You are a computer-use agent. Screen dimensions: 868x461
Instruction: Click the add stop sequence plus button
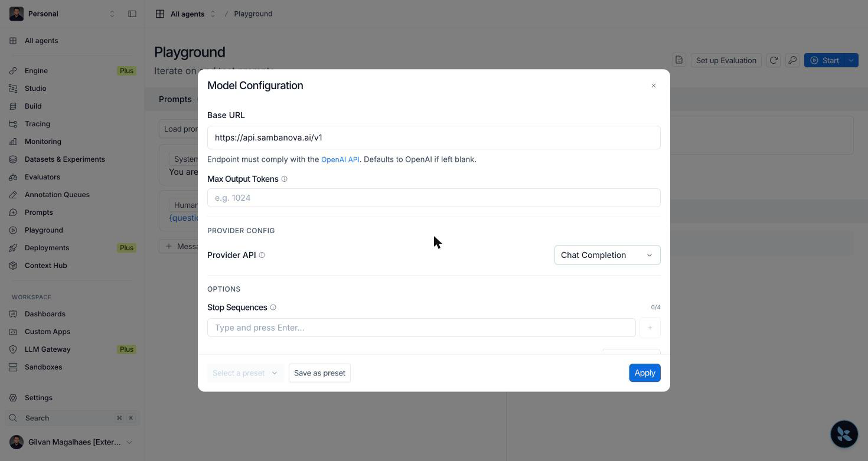[650, 328]
